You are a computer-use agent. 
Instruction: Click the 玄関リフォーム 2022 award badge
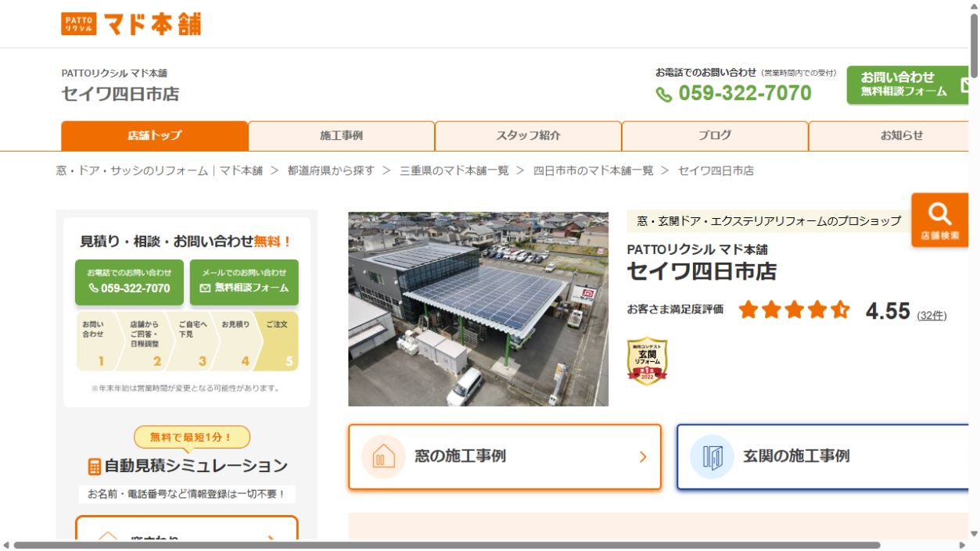(647, 361)
